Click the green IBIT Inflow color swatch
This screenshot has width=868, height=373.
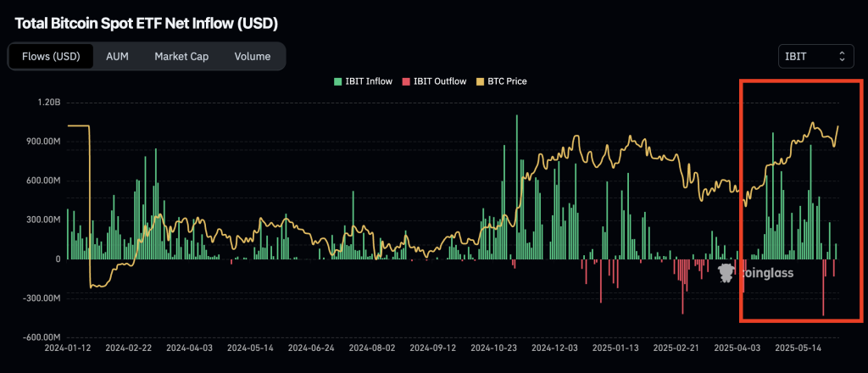click(337, 81)
